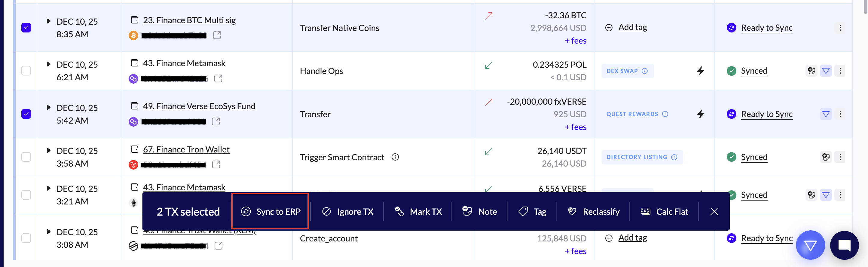Click Add tag on the BTC transfer row
The height and width of the screenshot is (267, 868).
[x=632, y=28]
